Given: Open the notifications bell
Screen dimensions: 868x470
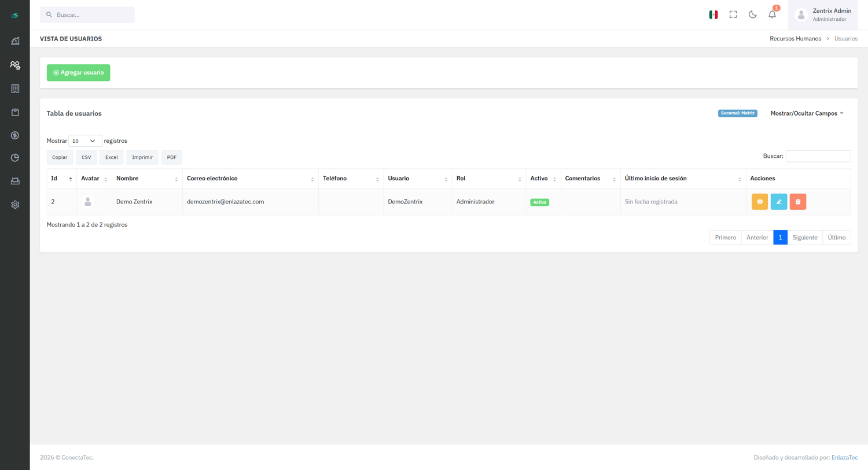Looking at the screenshot, I should 772,15.
